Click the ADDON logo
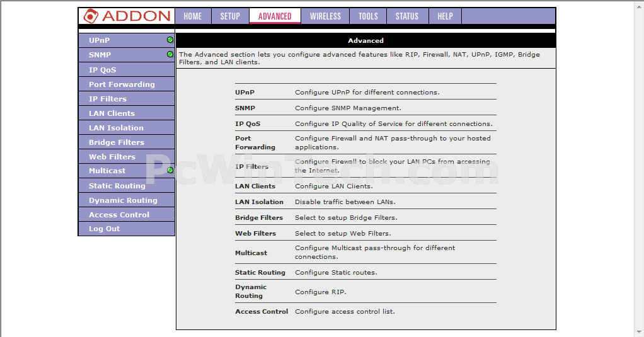 coord(127,16)
